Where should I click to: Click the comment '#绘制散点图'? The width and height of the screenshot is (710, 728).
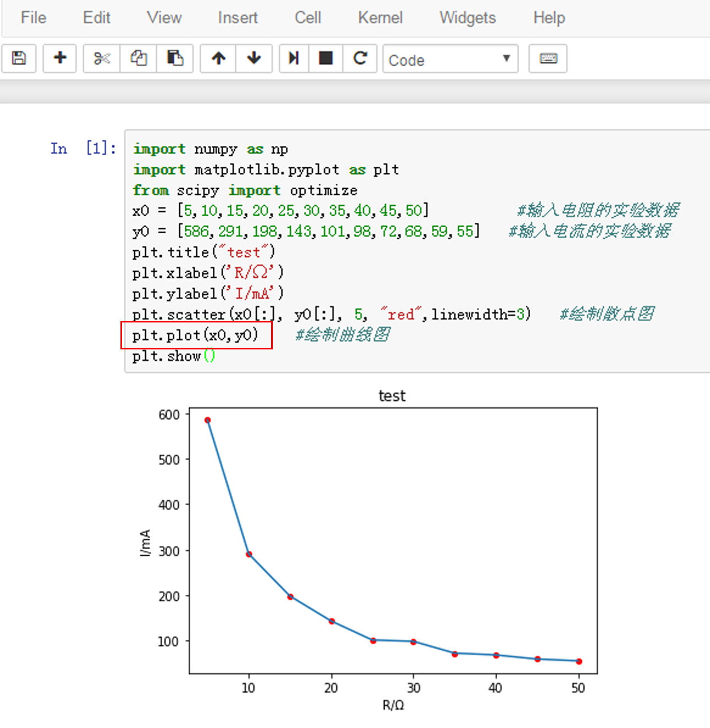tap(607, 314)
